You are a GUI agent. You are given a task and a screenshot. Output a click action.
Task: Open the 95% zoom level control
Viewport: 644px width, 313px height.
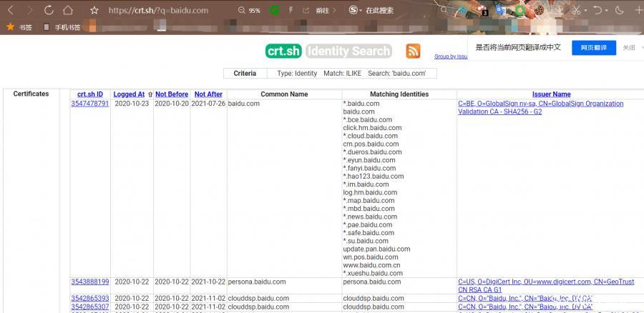(x=250, y=11)
